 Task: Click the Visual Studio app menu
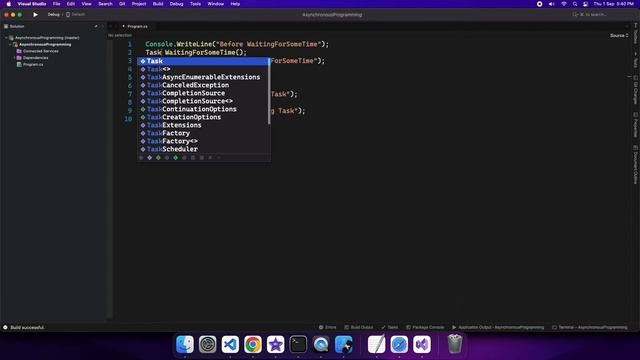point(31,4)
